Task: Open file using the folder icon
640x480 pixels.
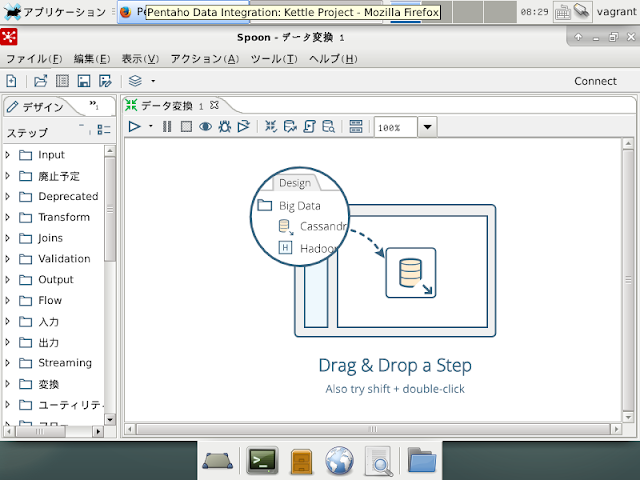Action: [40, 81]
